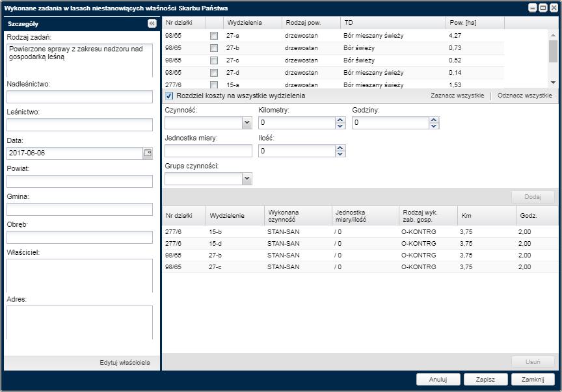Click the Zamknij button
Viewport: 562px width, 392px height.
coord(533,379)
